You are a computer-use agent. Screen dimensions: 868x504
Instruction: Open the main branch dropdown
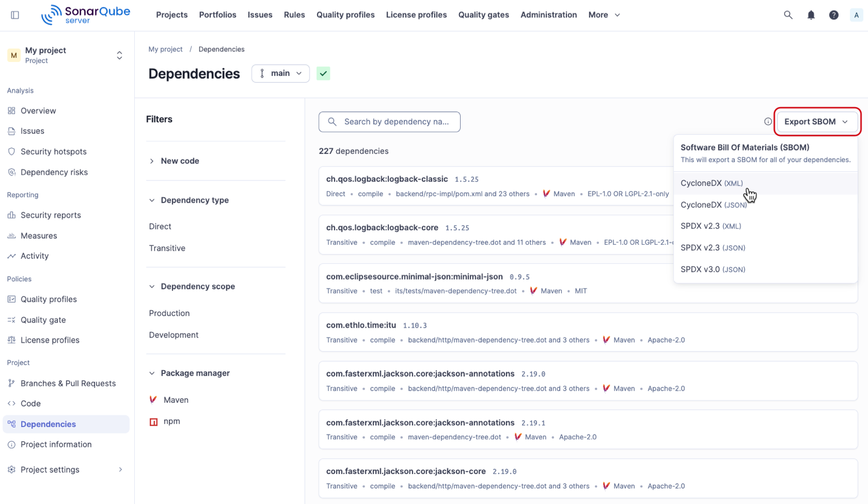[x=281, y=73]
